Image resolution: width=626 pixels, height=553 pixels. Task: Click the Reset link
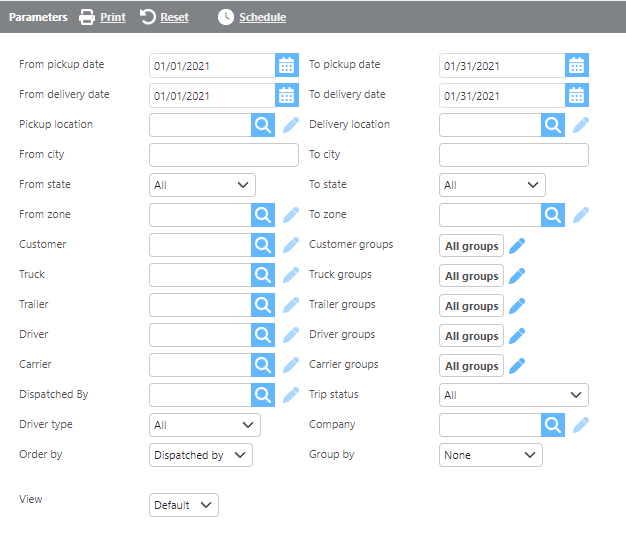point(165,17)
